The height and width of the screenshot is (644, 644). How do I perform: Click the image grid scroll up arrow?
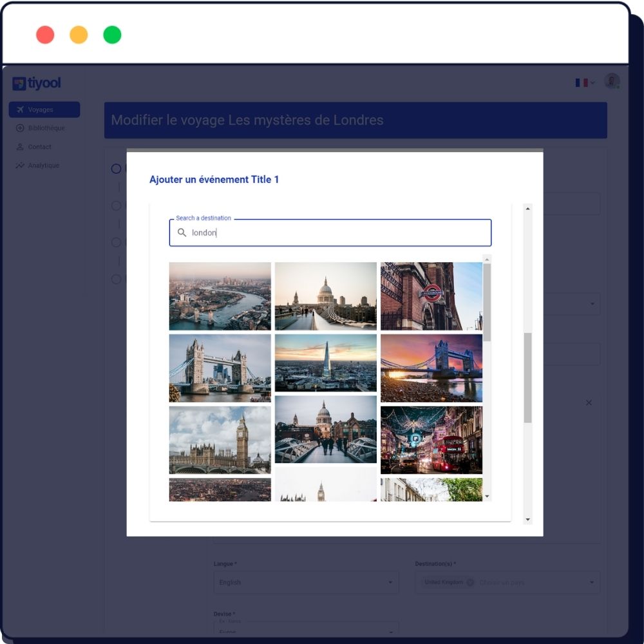point(487,259)
